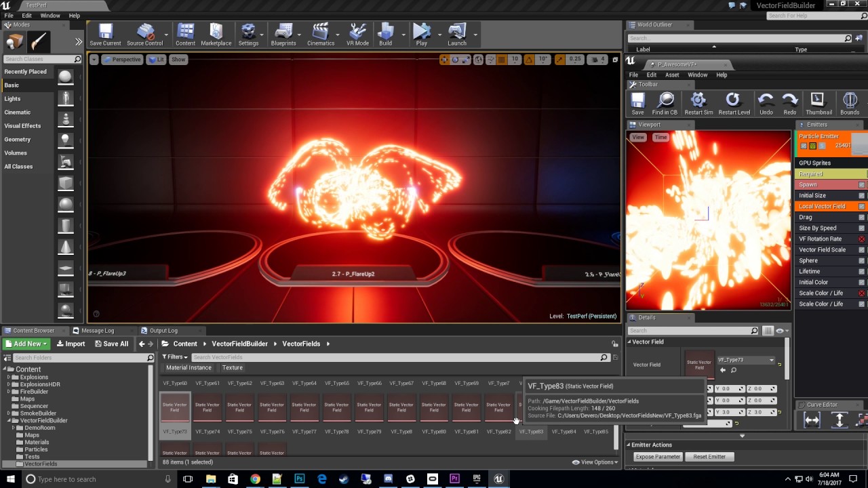Open the Add New dropdown
This screenshot has width=868, height=488.
tap(26, 344)
